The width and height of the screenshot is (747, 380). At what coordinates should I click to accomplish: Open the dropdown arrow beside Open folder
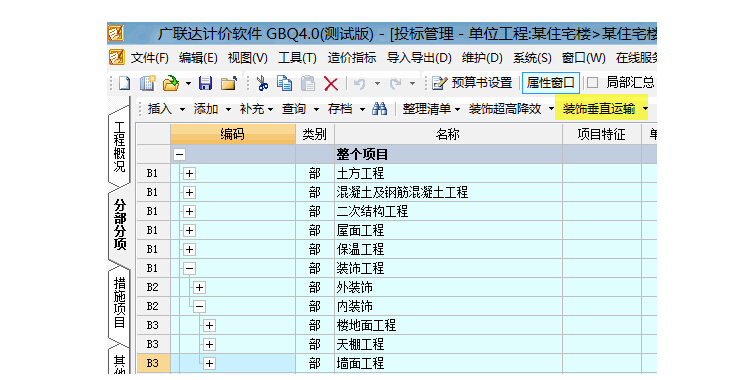188,84
